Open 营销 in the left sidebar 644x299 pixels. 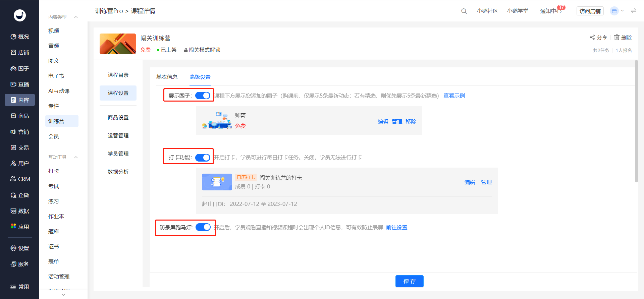click(x=20, y=132)
